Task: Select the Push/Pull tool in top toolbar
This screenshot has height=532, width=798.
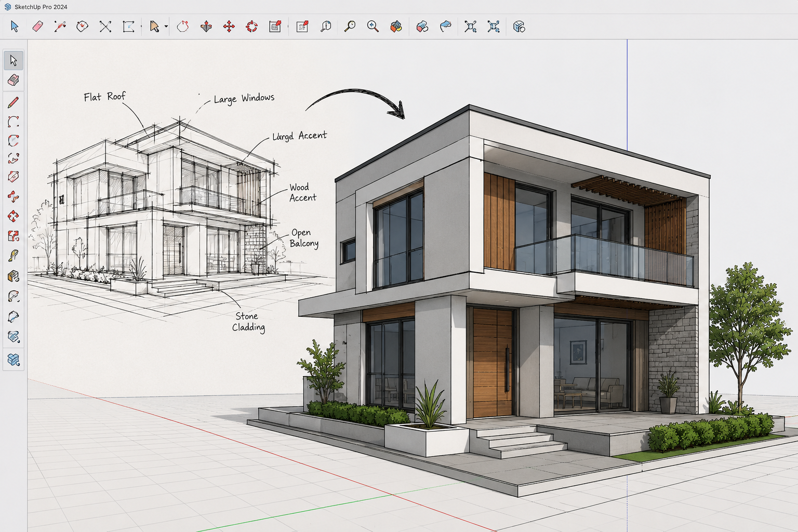Action: [x=206, y=26]
